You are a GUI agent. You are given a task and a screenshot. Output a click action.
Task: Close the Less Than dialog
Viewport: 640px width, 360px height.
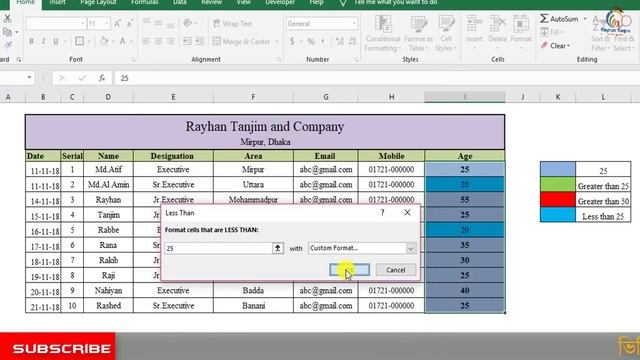point(407,213)
